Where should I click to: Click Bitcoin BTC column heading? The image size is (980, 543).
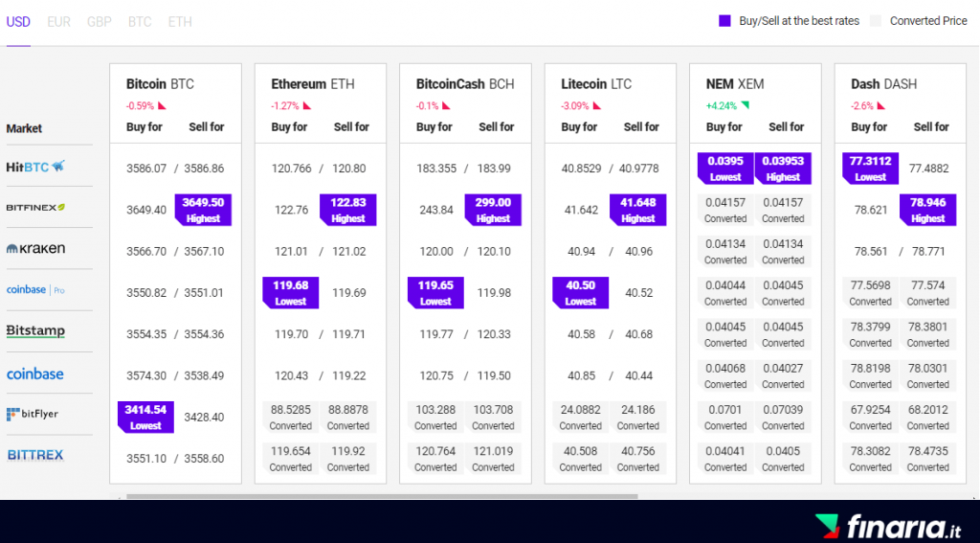pos(160,84)
